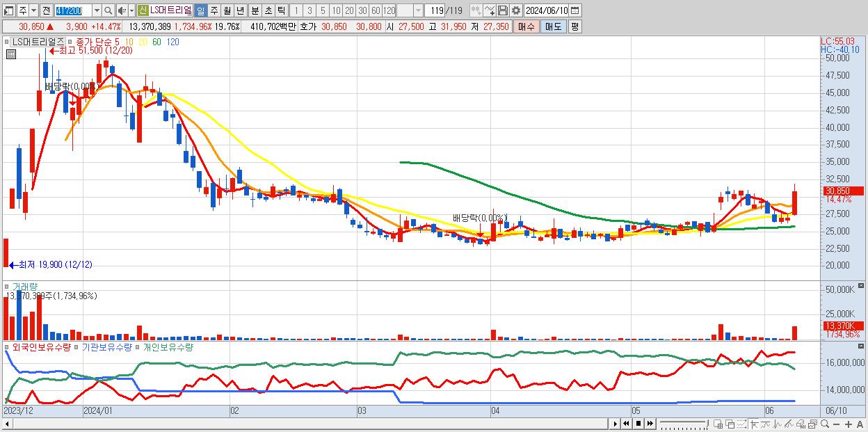Image resolution: width=868 pixels, height=432 pixels.
Task: Select yearly 년 chart period
Action: click(x=240, y=10)
